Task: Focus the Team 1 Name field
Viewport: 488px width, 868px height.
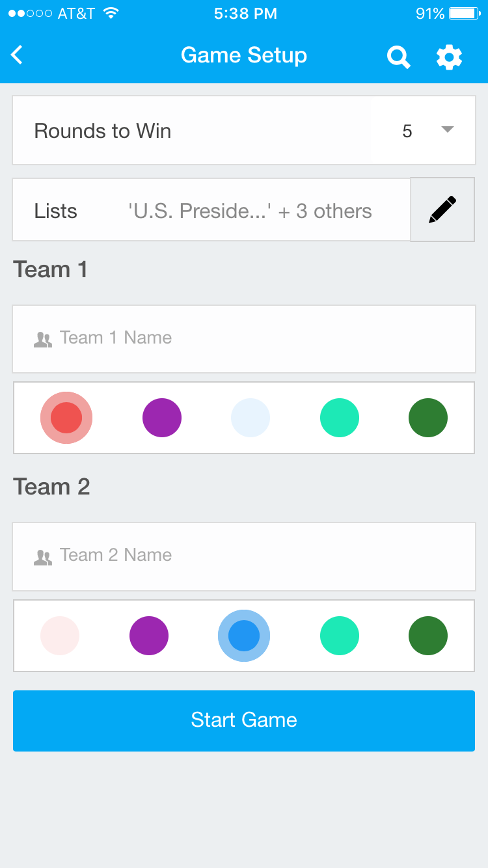Action: (260, 338)
